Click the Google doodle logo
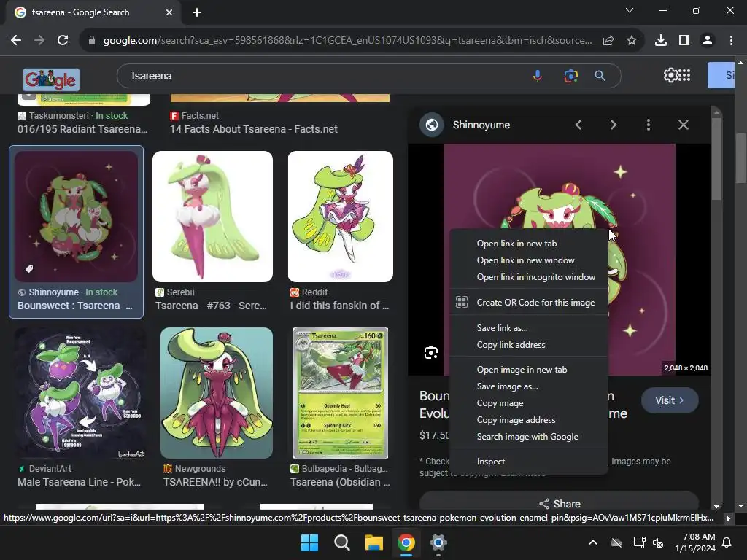747x560 pixels. [x=52, y=79]
